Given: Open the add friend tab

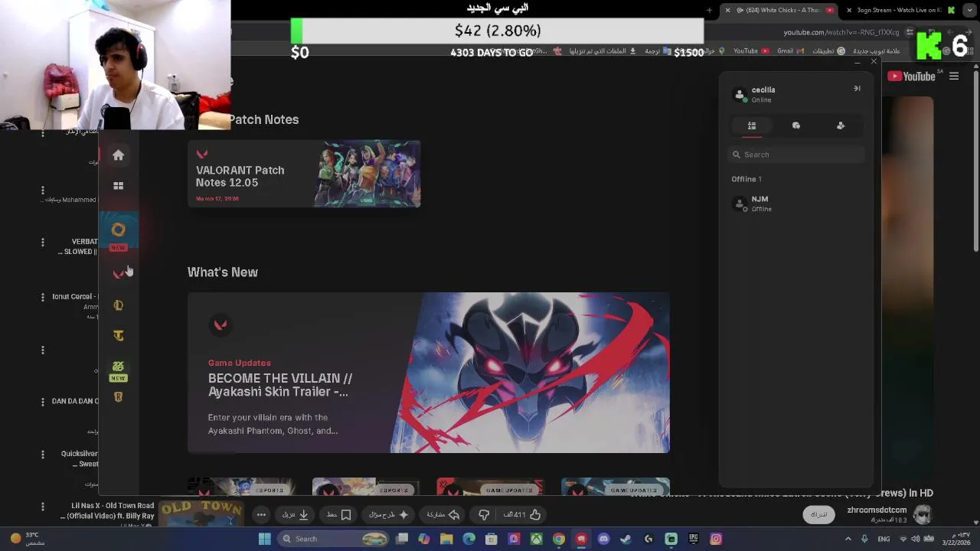Looking at the screenshot, I should point(841,126).
